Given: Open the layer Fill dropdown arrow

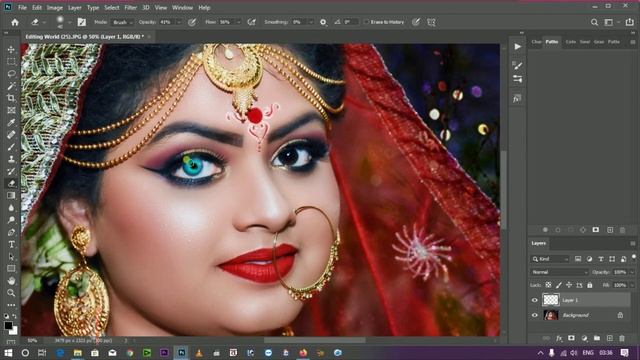Looking at the screenshot, I should (632, 285).
